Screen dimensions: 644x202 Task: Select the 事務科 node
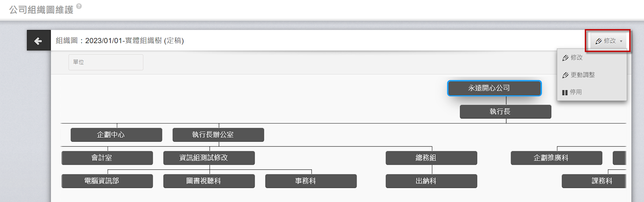311,181
